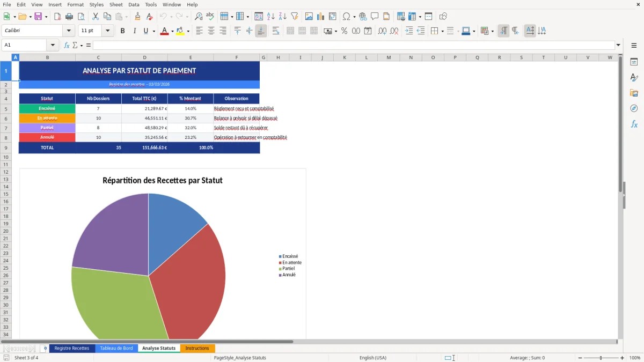
Task: Insert a chart using the toolbar icon
Action: (x=320, y=16)
